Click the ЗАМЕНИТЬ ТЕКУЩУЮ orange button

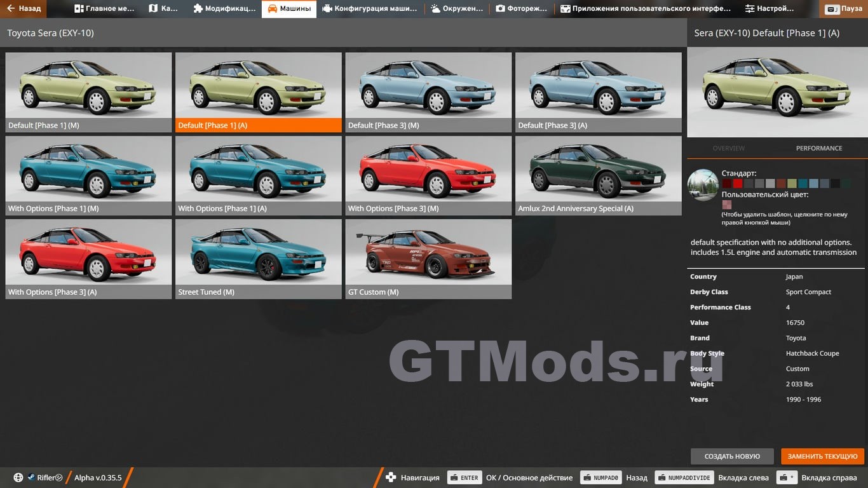pyautogui.click(x=823, y=456)
